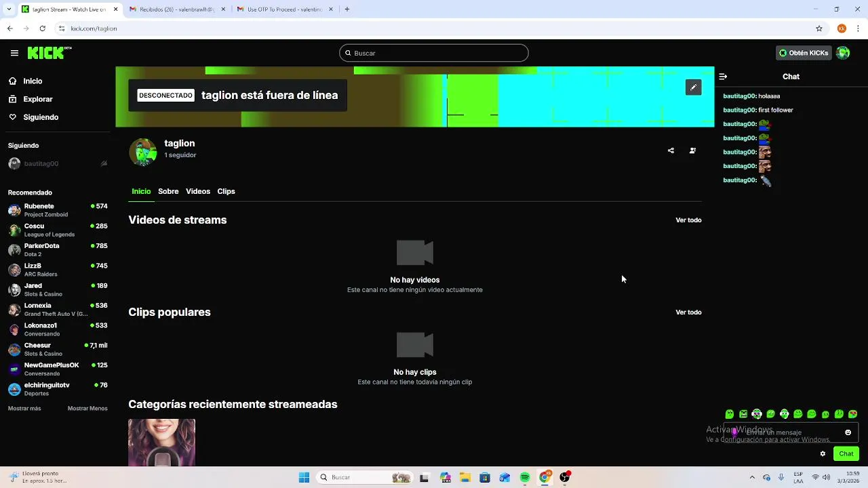Insert the angry square green emote
Image resolution: width=868 pixels, height=488 pixels.
(x=743, y=414)
